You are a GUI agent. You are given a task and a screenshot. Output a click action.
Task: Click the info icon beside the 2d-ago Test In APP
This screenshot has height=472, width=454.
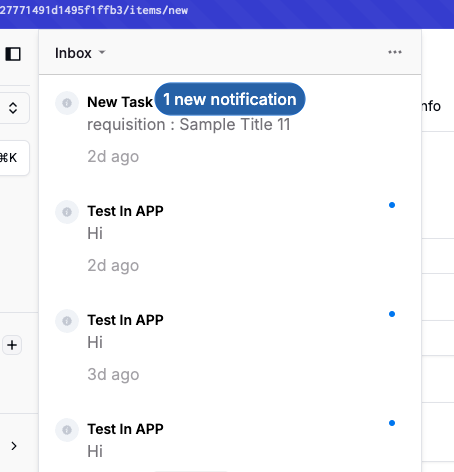[x=67, y=212]
